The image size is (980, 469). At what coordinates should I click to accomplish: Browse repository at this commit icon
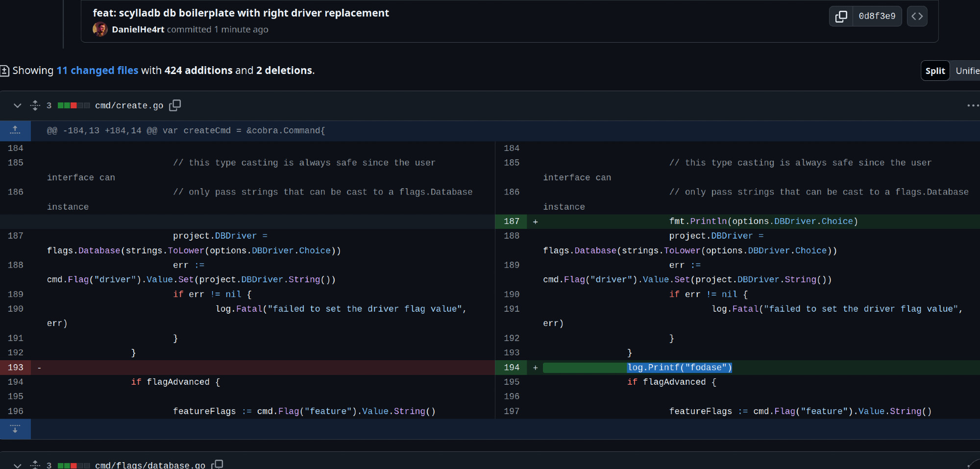pyautogui.click(x=917, y=16)
